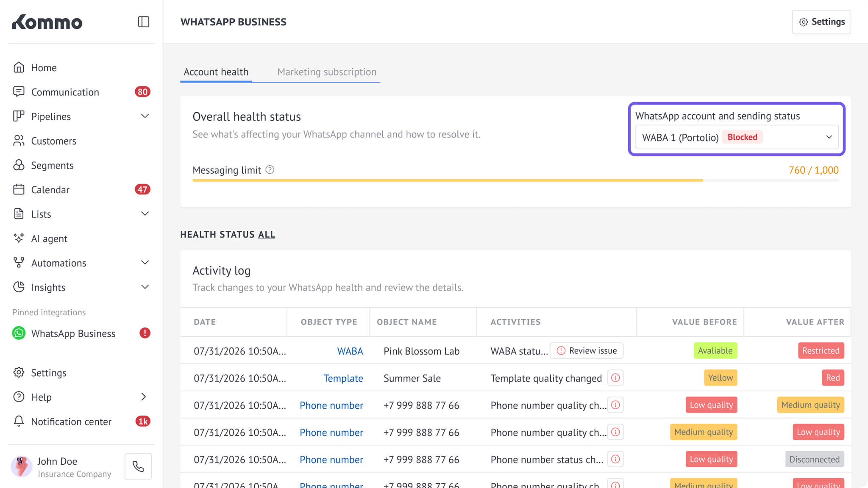Viewport: 868px width, 488px height.
Task: Click the 760 / 1,000 limit value
Action: click(814, 170)
